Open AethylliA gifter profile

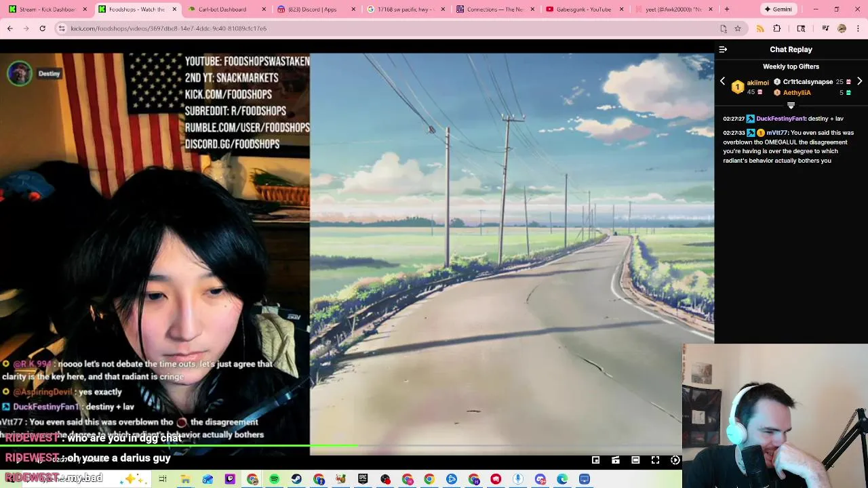797,93
